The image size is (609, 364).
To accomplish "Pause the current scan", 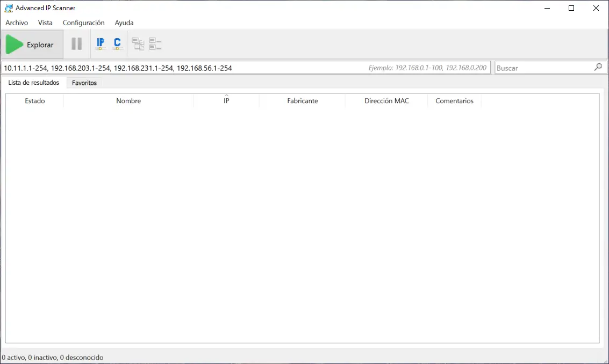I will click(x=76, y=43).
